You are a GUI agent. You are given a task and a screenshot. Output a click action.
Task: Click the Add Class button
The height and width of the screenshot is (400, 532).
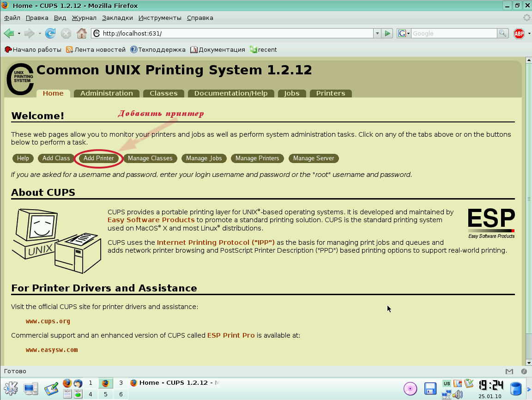pyautogui.click(x=56, y=158)
